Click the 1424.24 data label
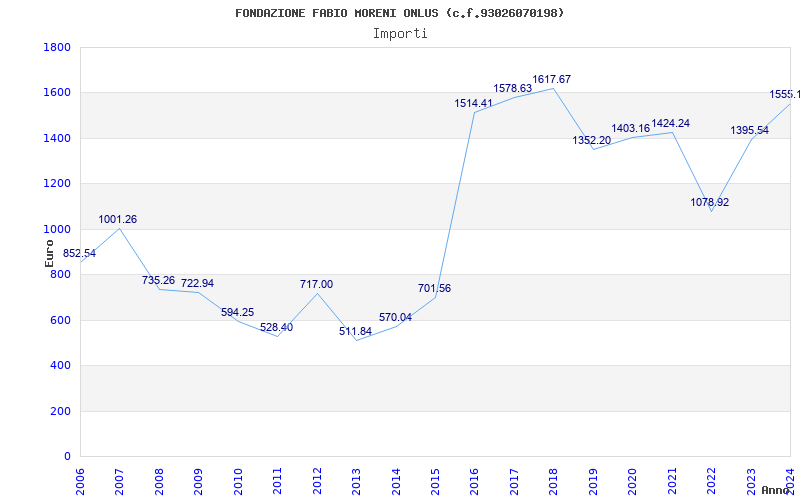The height and width of the screenshot is (500, 800). [670, 124]
